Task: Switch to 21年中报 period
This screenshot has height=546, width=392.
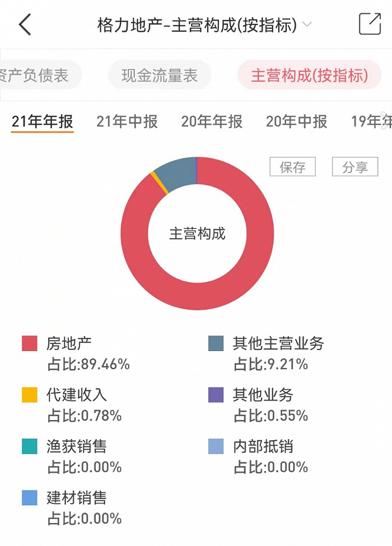Action: 127,121
